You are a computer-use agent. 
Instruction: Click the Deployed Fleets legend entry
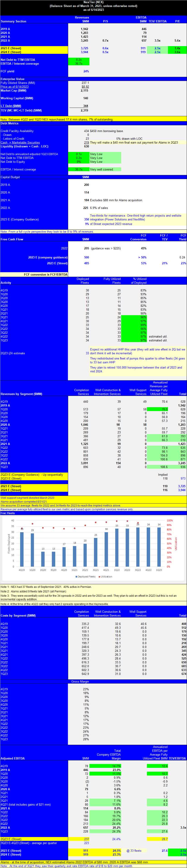tap(85, 577)
